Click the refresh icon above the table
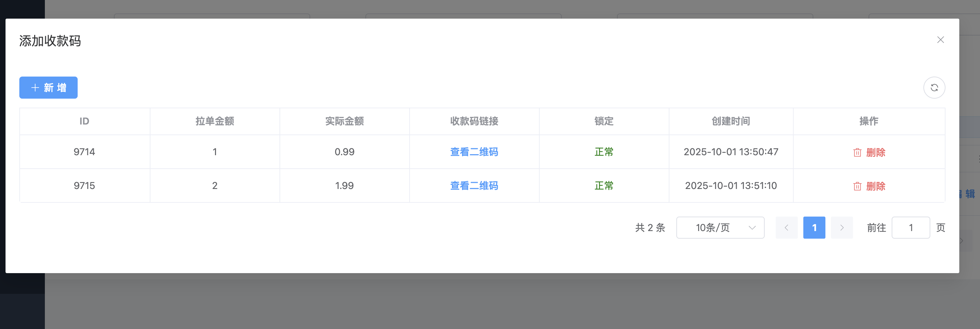The height and width of the screenshot is (329, 980). [x=934, y=88]
